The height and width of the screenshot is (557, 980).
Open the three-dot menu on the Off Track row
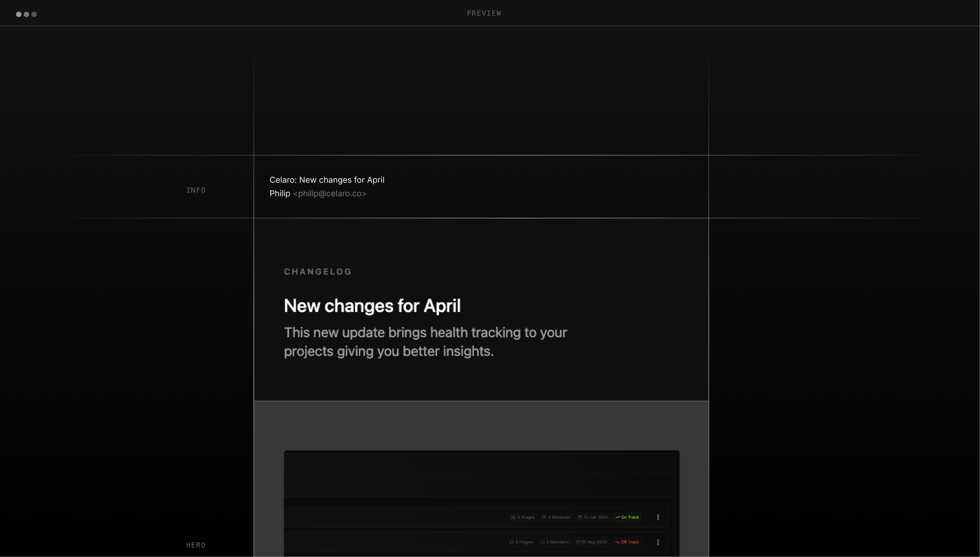pyautogui.click(x=658, y=542)
